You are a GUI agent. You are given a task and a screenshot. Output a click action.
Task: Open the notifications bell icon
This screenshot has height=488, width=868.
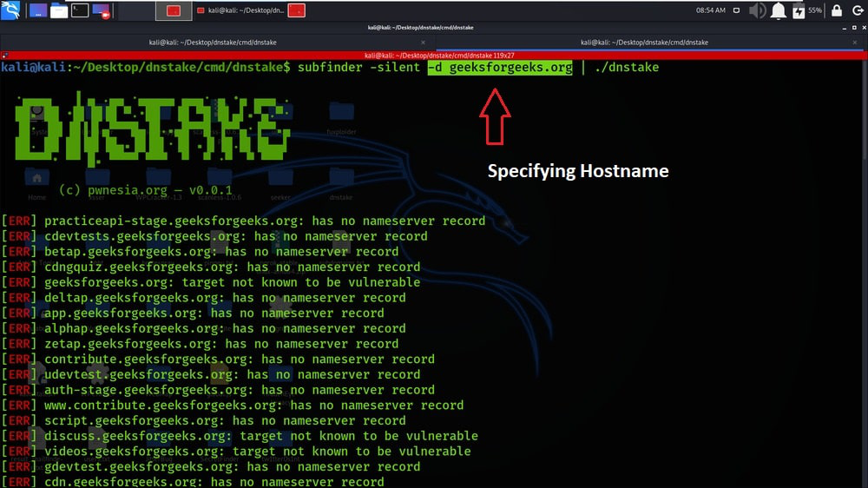coord(779,10)
